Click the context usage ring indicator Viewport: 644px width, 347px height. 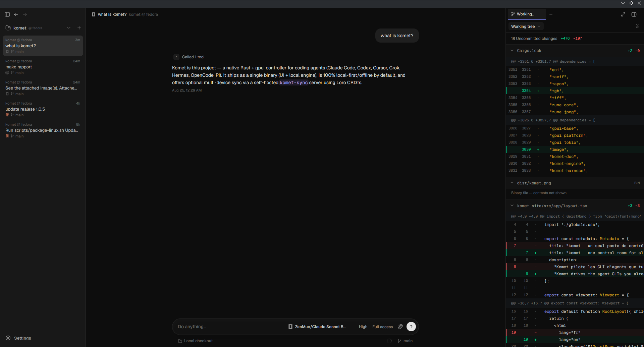pos(389,341)
